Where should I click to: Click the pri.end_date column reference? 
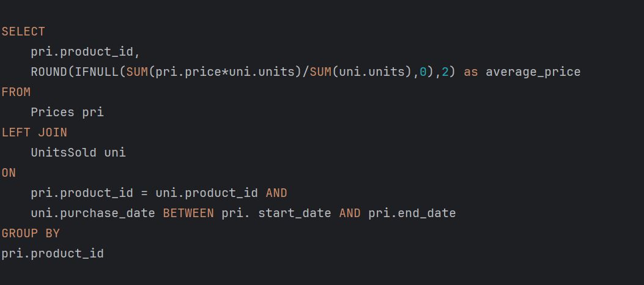(x=412, y=213)
